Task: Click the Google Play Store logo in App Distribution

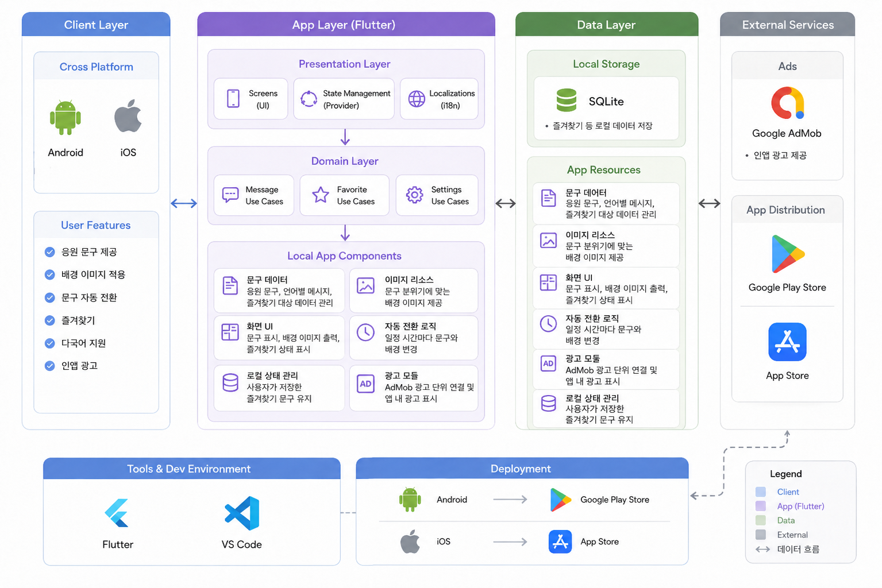Action: tap(788, 254)
